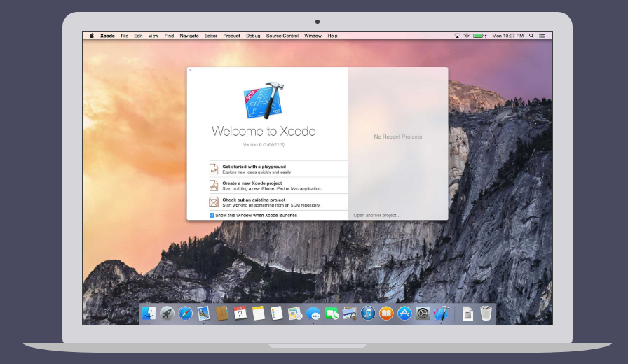Open iTunes music note icon in dock
Viewport: 628px width, 364px height.
pos(368,313)
